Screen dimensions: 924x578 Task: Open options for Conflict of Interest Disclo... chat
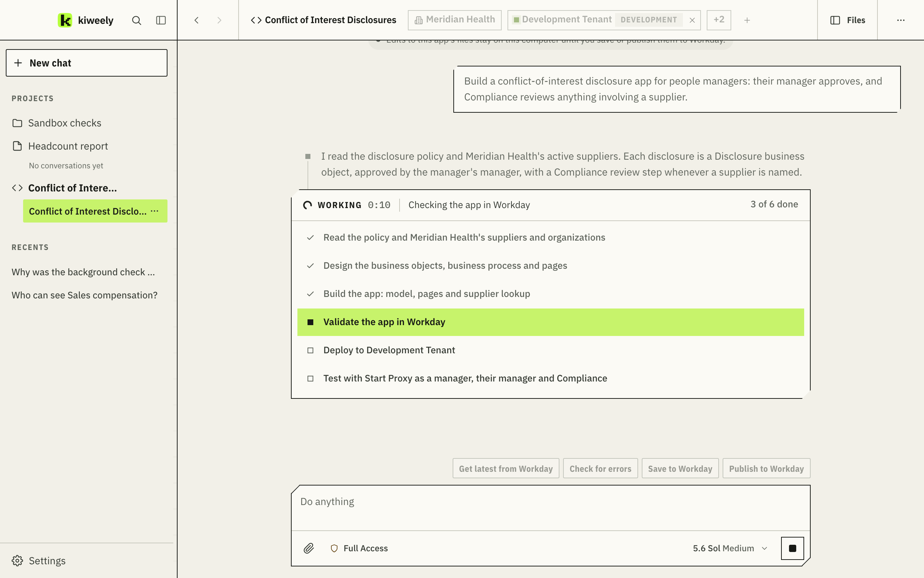pyautogui.click(x=154, y=211)
